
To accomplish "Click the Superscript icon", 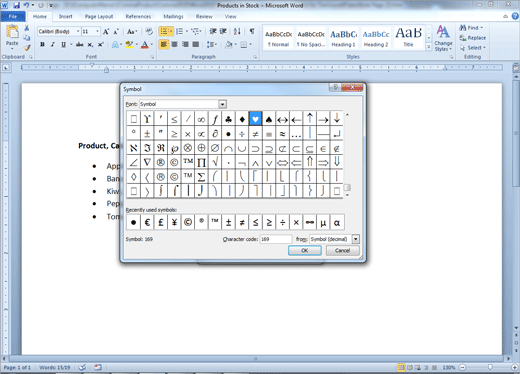I will pyautogui.click(x=100, y=44).
